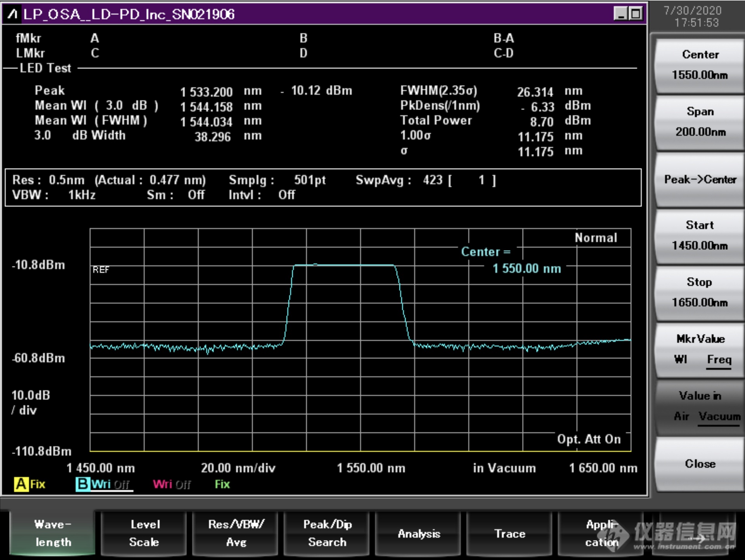Click the 3.0 dB Width value 38.296

pos(212,137)
